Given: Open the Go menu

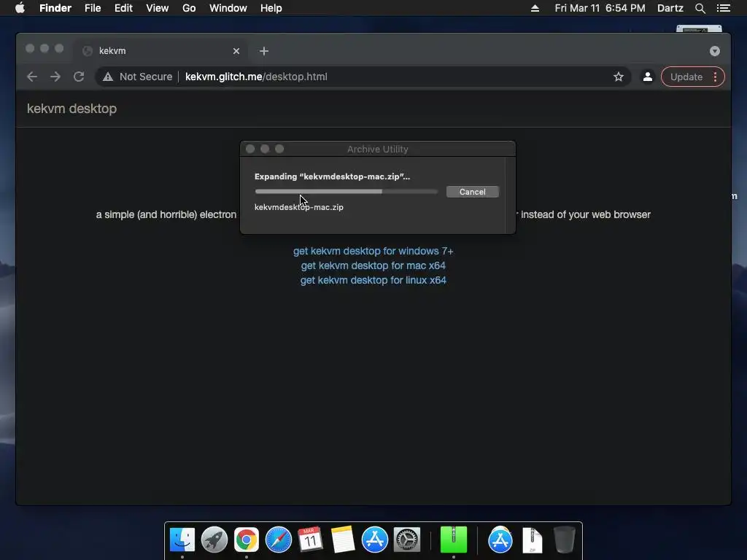Looking at the screenshot, I should tap(189, 8).
